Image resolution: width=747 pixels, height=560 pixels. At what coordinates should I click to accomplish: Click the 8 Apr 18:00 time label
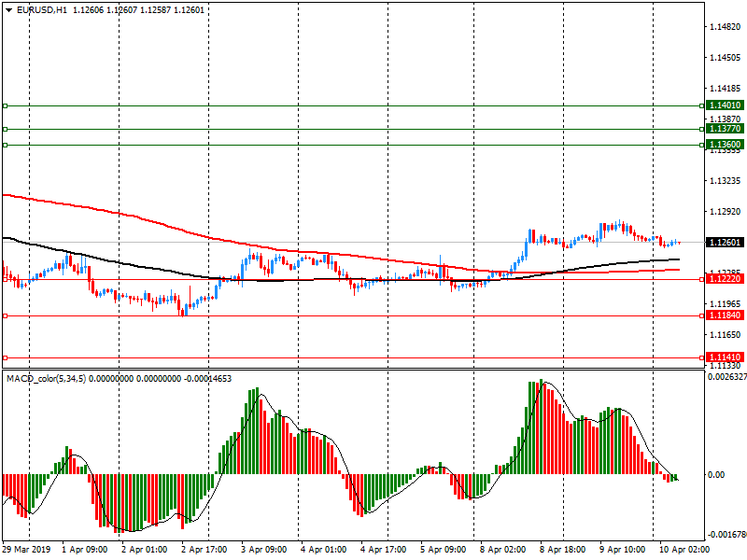[563, 550]
